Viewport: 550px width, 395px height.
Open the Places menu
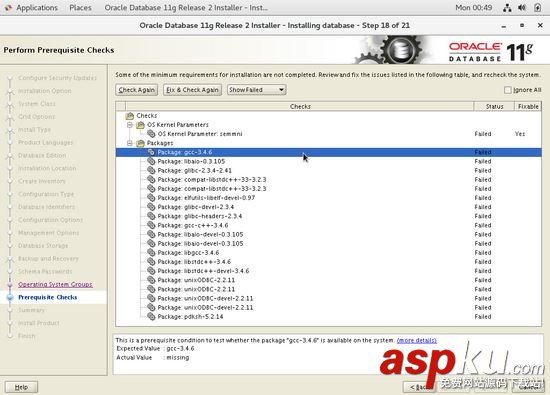coord(80,8)
